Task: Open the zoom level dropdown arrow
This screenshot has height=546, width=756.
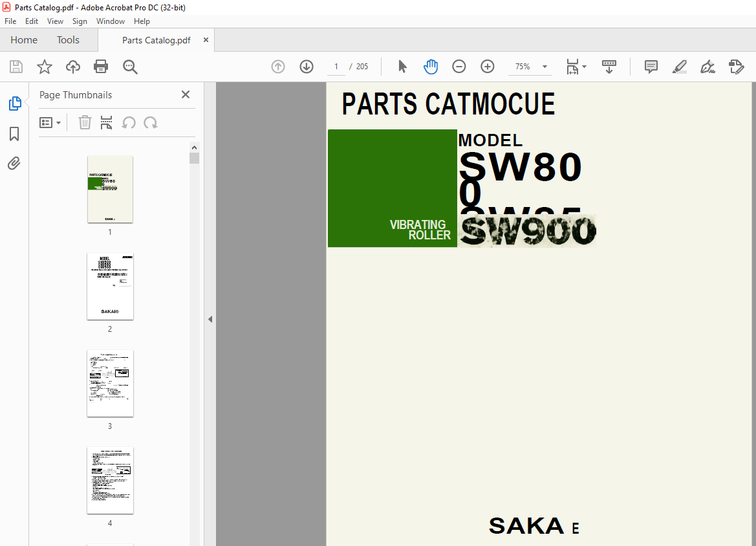Action: click(545, 67)
